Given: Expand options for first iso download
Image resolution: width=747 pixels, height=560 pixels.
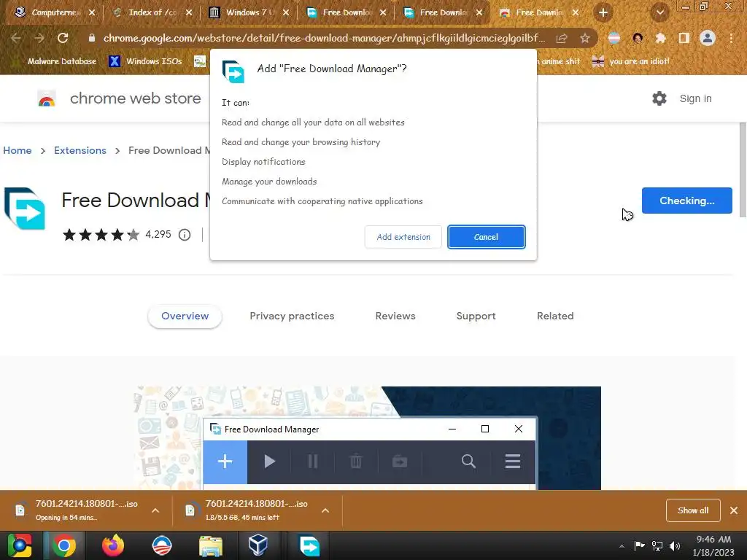Looking at the screenshot, I should pyautogui.click(x=155, y=510).
